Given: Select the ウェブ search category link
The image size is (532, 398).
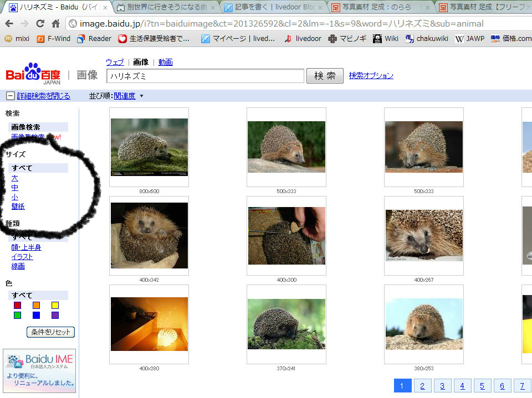Looking at the screenshot, I should coord(115,62).
